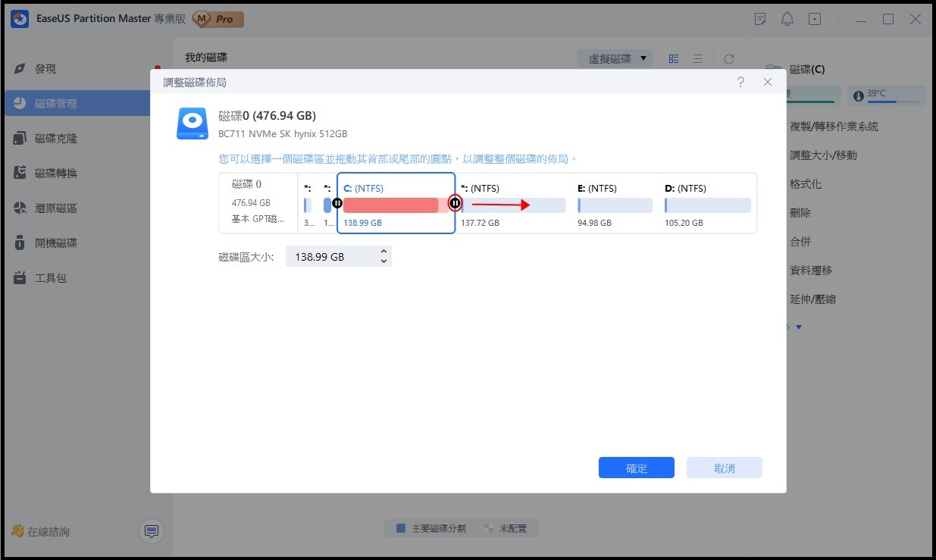Switch disks to list view layout
Viewport: 936px width, 560px height.
click(697, 58)
